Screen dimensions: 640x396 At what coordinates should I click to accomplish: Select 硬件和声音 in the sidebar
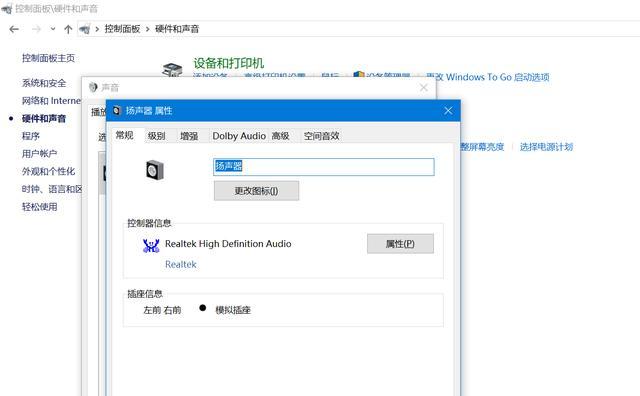pyautogui.click(x=44, y=118)
